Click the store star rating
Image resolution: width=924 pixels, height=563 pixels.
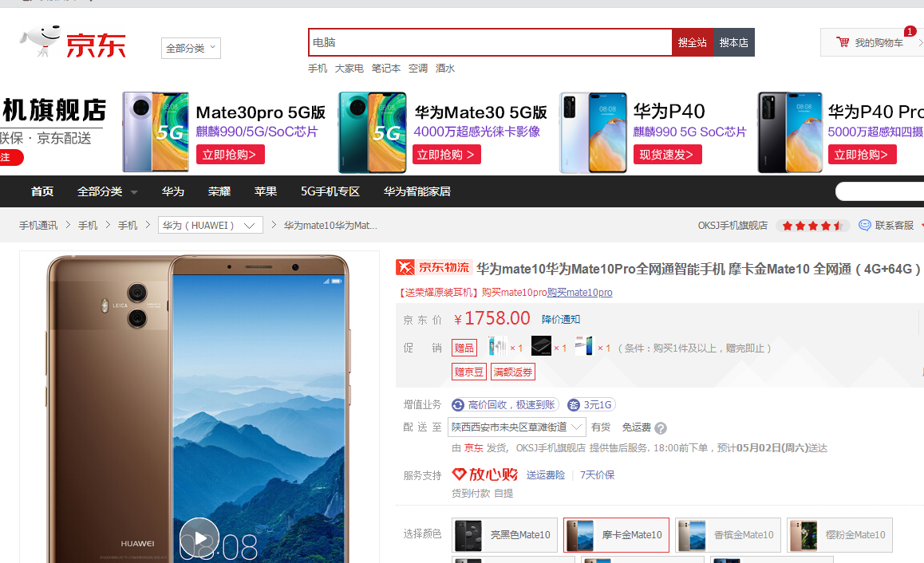point(812,226)
